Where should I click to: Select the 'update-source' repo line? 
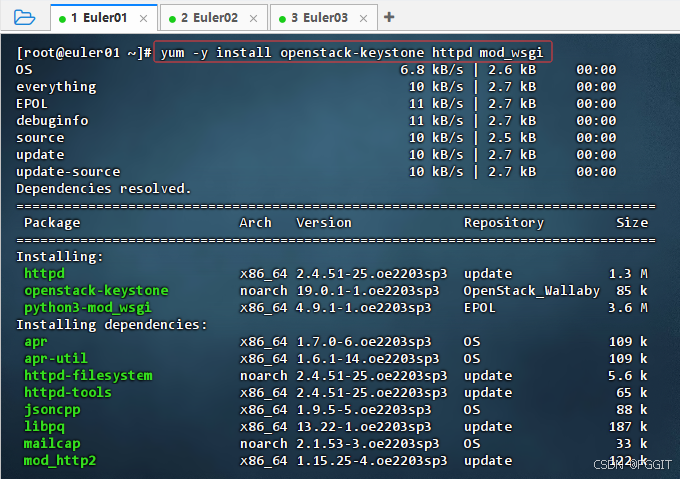pyautogui.click(x=316, y=172)
